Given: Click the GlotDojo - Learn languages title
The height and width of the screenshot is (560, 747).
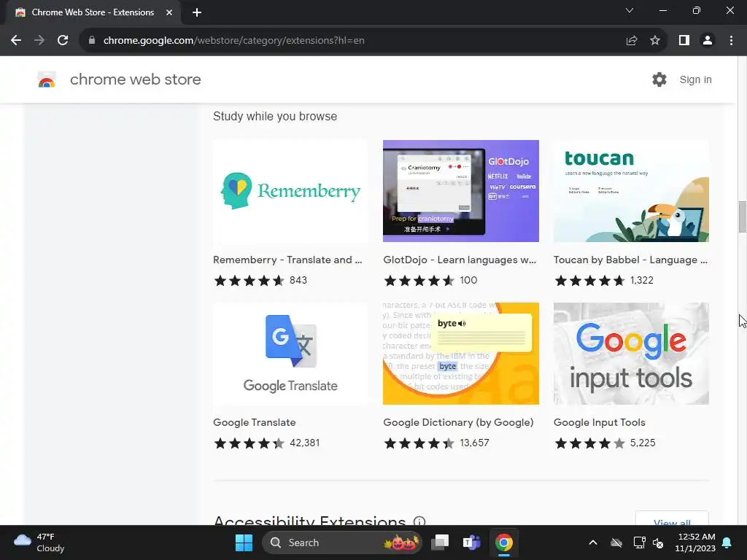Looking at the screenshot, I should click(460, 260).
